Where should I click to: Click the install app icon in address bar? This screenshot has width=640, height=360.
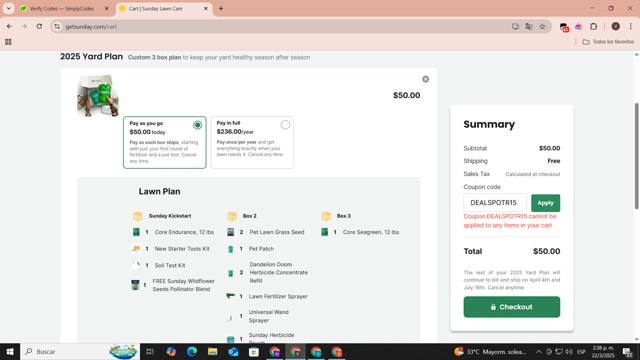coord(515,27)
